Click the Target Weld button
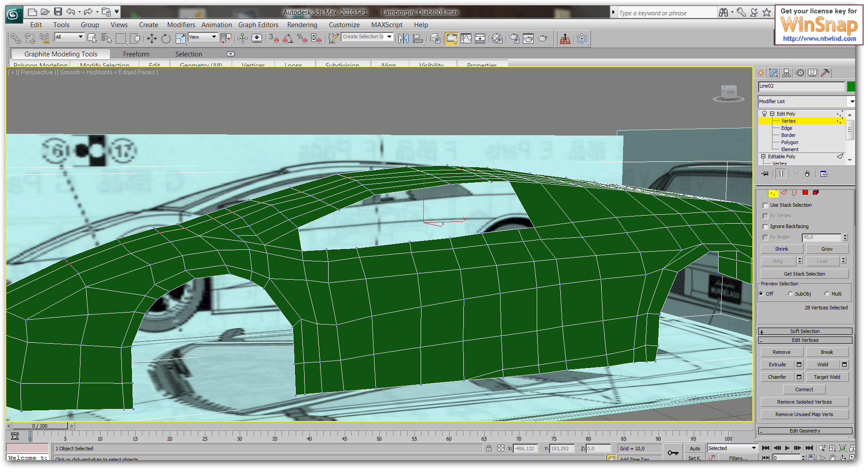This screenshot has height=473, width=868. (827, 377)
